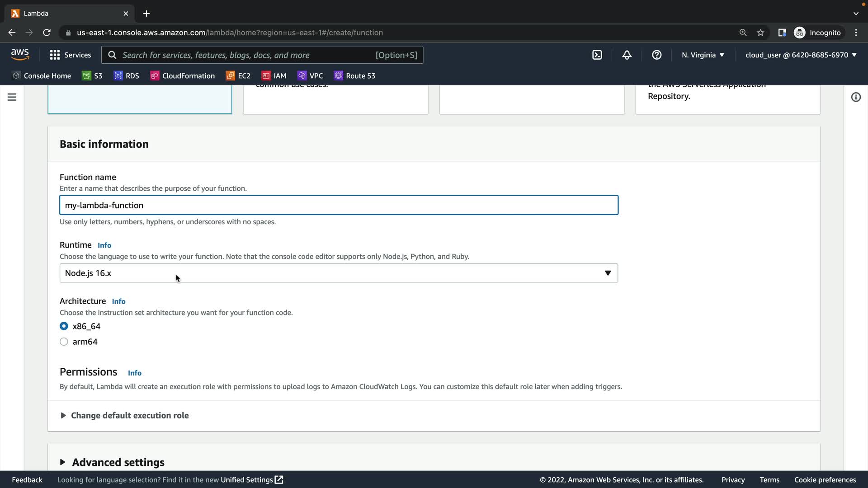Select the arm64 architecture radio button
The height and width of the screenshot is (488, 868).
[x=64, y=342]
